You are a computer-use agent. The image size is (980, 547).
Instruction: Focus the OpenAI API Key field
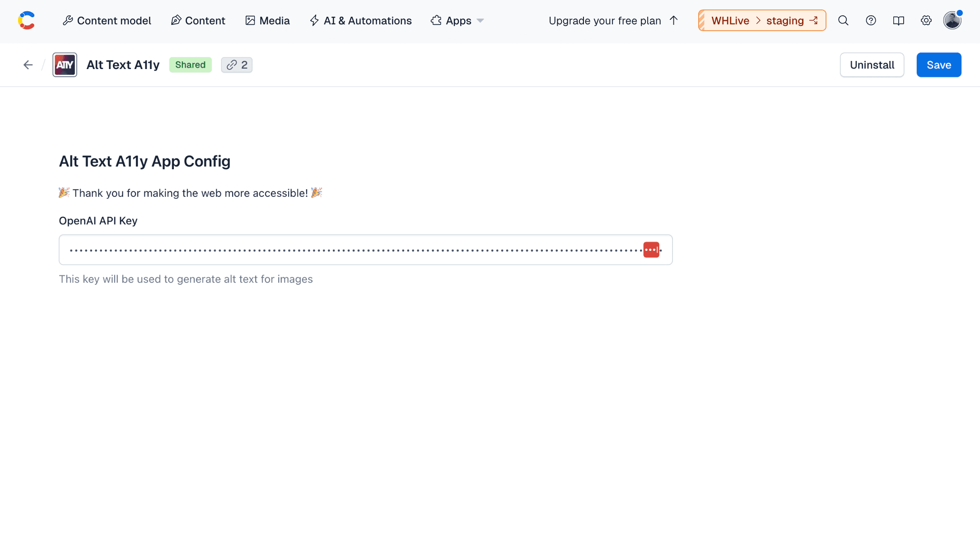coord(366,250)
